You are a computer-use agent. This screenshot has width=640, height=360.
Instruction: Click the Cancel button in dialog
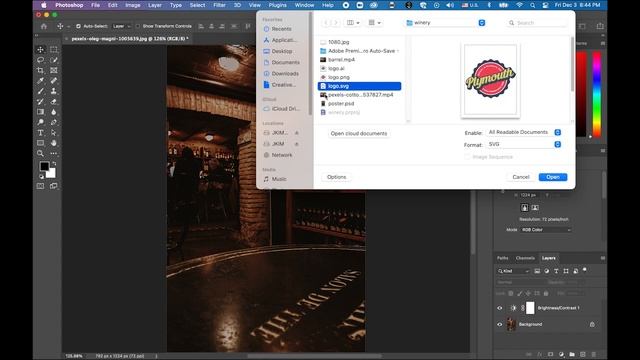(521, 177)
